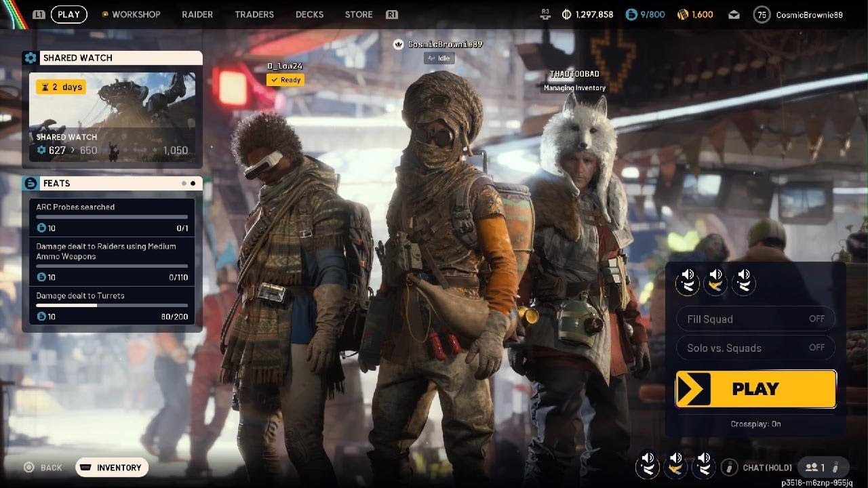Screen dimensions: 868x488
Task: Click the crown icon beside CosmicBrownie89 nameplate
Action: [399, 44]
